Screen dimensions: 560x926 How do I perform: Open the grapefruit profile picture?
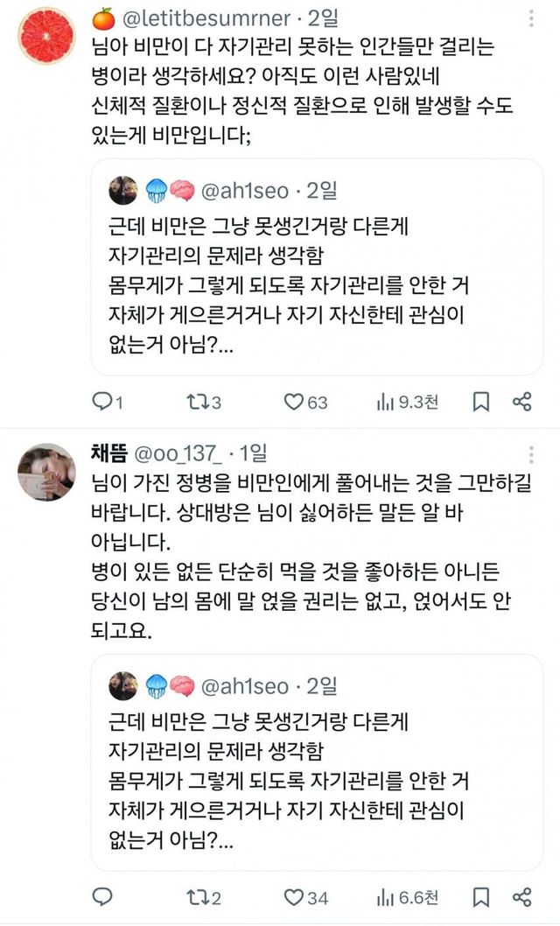click(x=46, y=35)
